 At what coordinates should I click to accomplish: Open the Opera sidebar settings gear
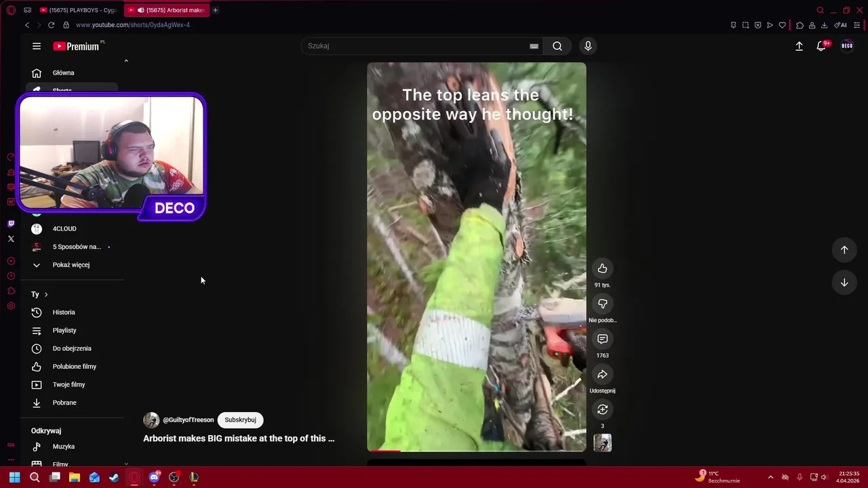(x=11, y=306)
